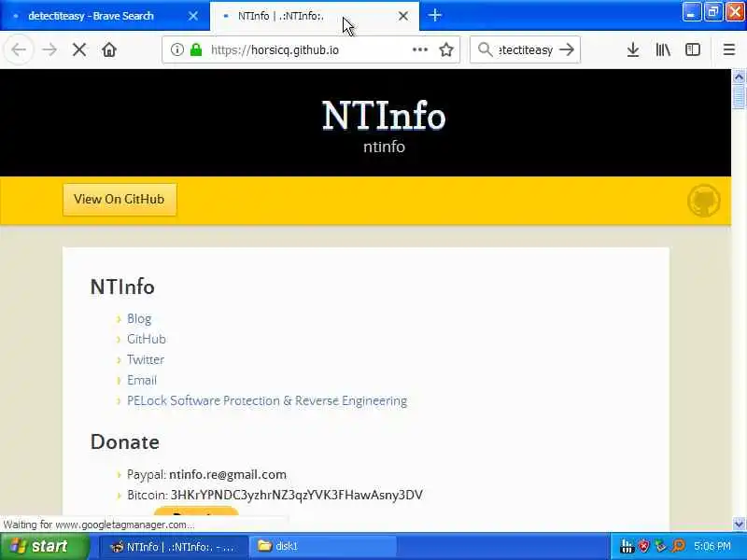Screen dimensions: 747x560
Task: Open the Downloads panel
Action: tap(633, 49)
